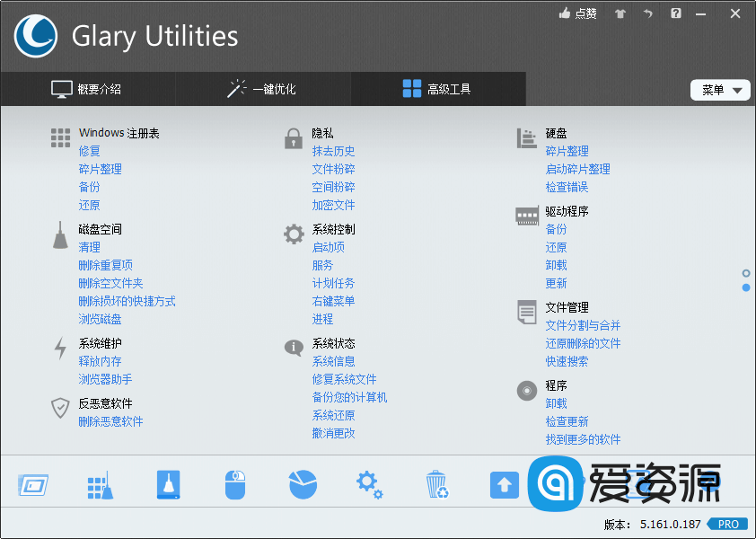Click the help question mark icon
The image size is (756, 539).
675,13
